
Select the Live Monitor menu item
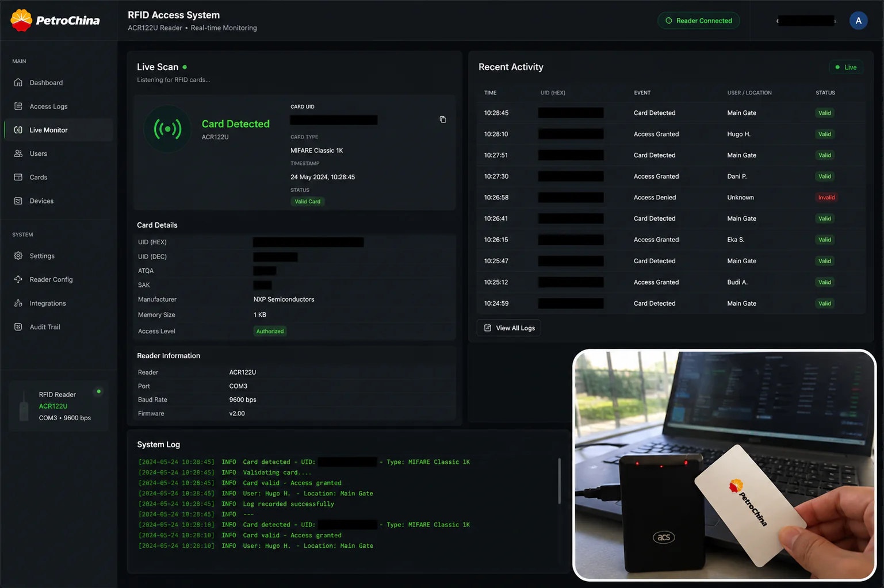[x=58, y=130]
